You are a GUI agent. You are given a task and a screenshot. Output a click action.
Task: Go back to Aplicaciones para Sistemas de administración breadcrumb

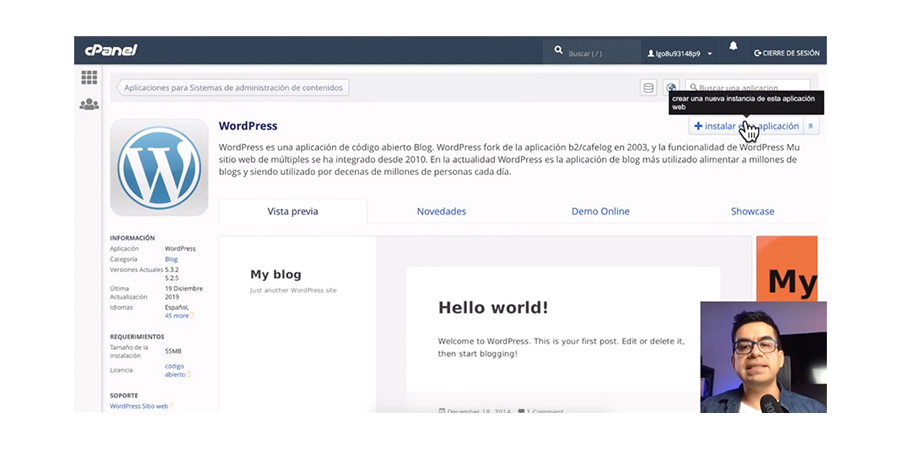pyautogui.click(x=232, y=88)
